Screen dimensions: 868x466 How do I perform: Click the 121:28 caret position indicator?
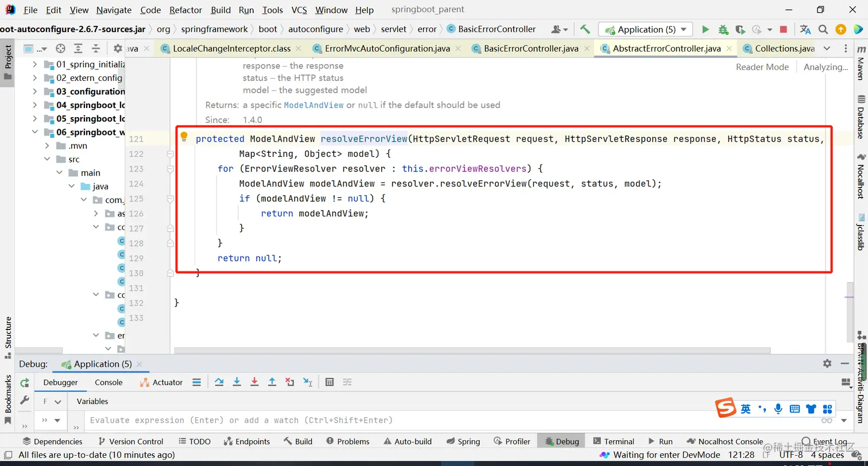[741, 455]
